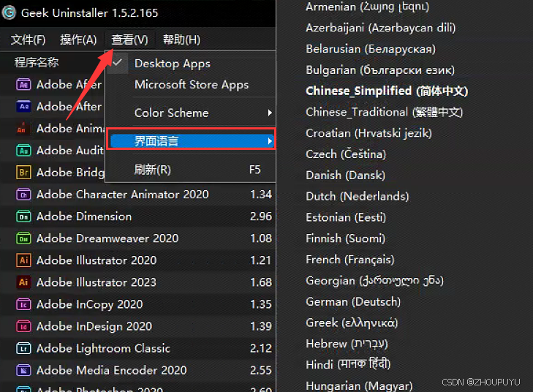Image resolution: width=533 pixels, height=392 pixels.
Task: Pick Estonian (Eesti) language
Action: point(346,218)
